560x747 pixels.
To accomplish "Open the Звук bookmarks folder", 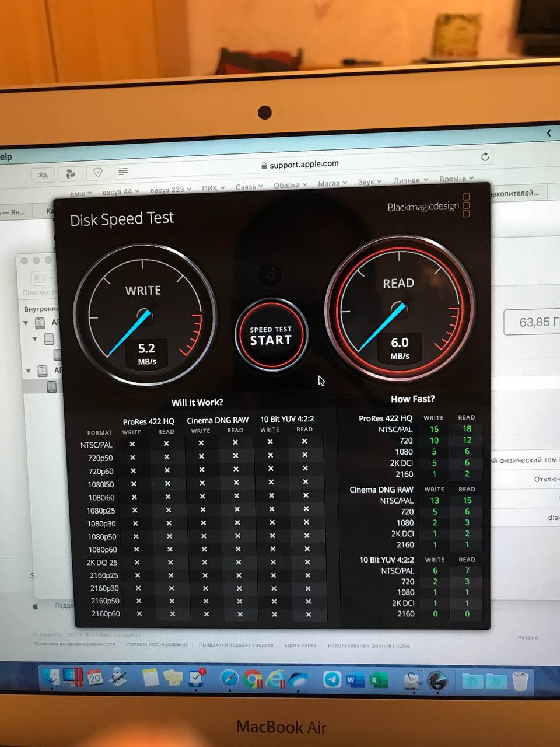I will pos(370,182).
